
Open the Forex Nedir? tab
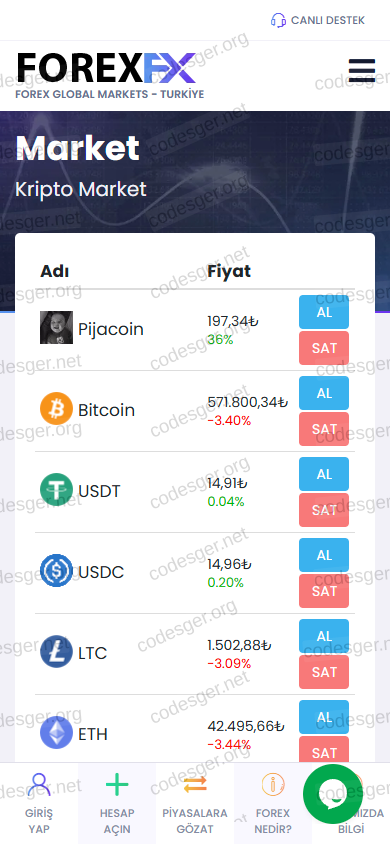click(273, 803)
